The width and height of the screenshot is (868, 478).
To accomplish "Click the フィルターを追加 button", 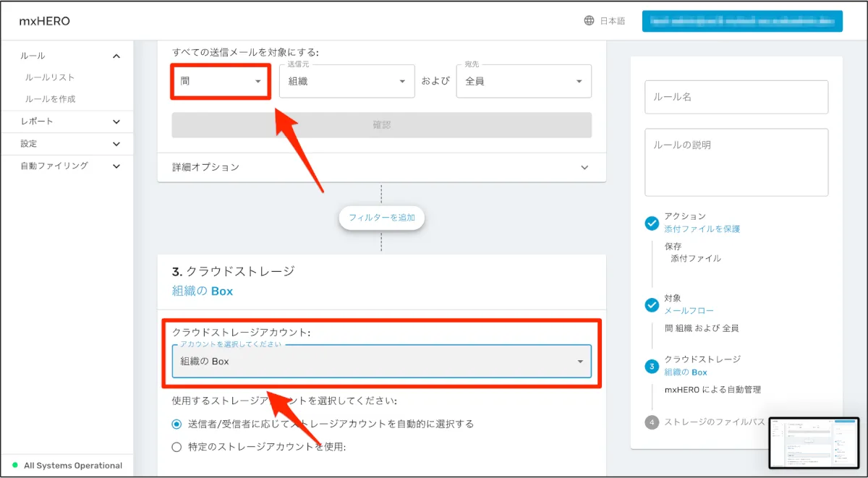I will 381,217.
